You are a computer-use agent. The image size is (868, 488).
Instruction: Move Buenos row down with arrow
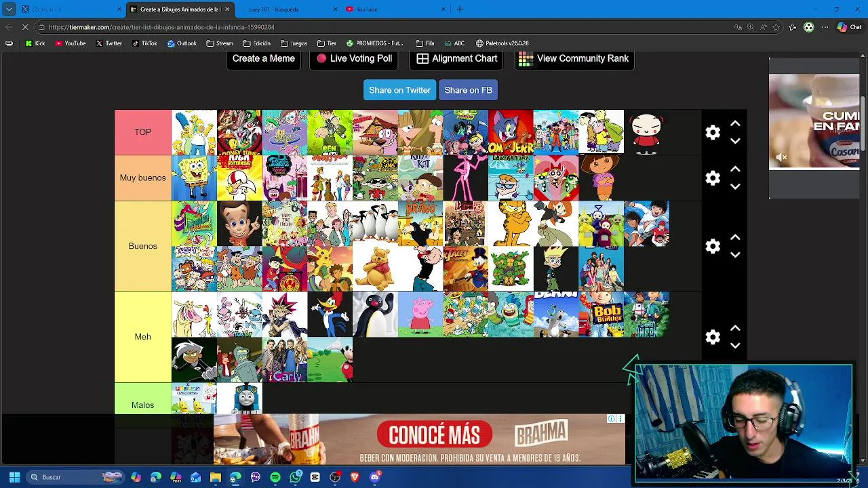(x=735, y=255)
